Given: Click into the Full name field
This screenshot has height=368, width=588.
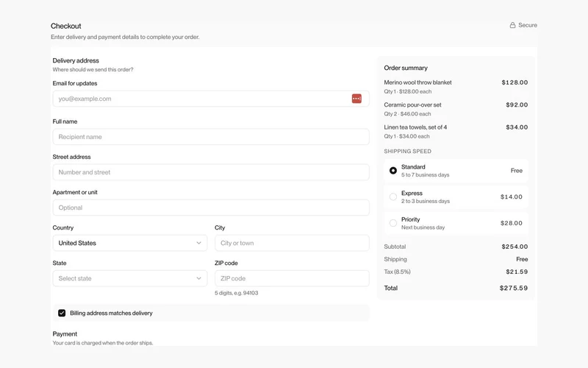Looking at the screenshot, I should pyautogui.click(x=211, y=137).
